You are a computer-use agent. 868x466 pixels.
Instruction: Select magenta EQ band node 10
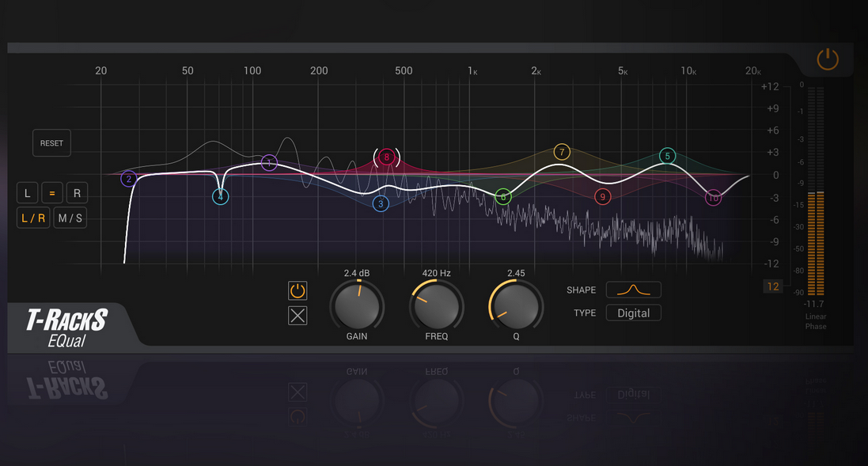point(713,198)
